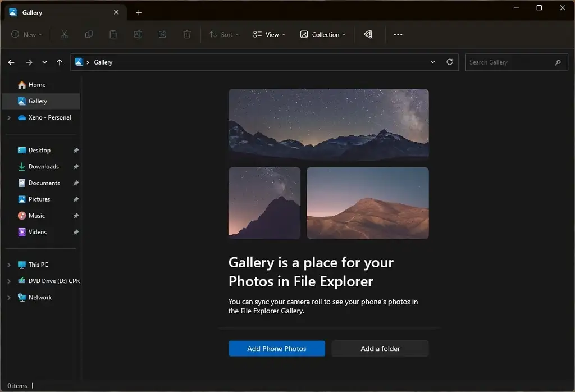Refresh the Gallery view
The width and height of the screenshot is (575, 392).
tap(449, 62)
